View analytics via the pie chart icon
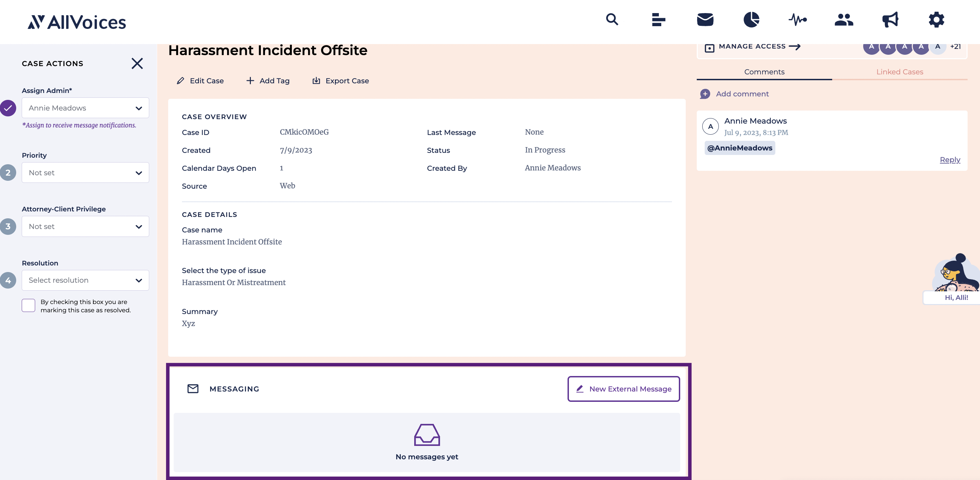This screenshot has height=480, width=980. (751, 19)
